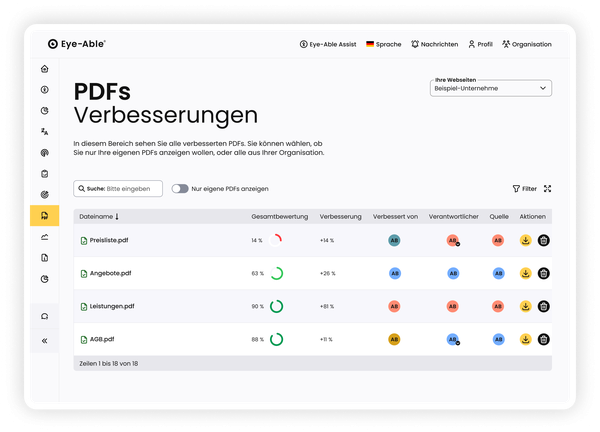Delete the Preisliste.pdf entry
Viewport: 600px width, 432px height.
coord(544,240)
